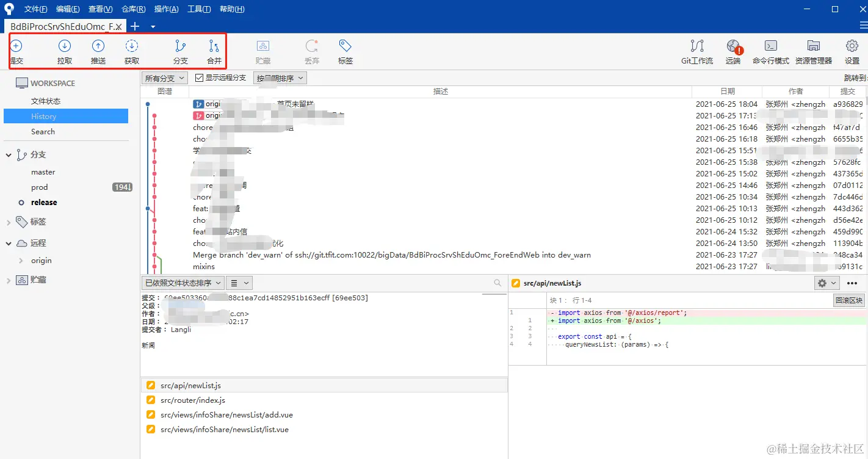Click the 贮藏 (Stash) toolbar icon

pyautogui.click(x=263, y=46)
